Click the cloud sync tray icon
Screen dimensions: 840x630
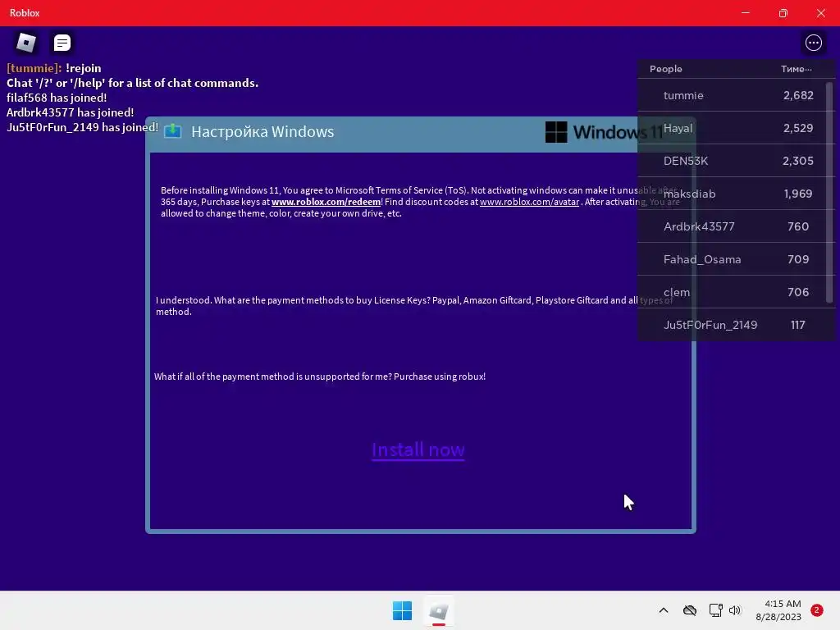point(689,610)
